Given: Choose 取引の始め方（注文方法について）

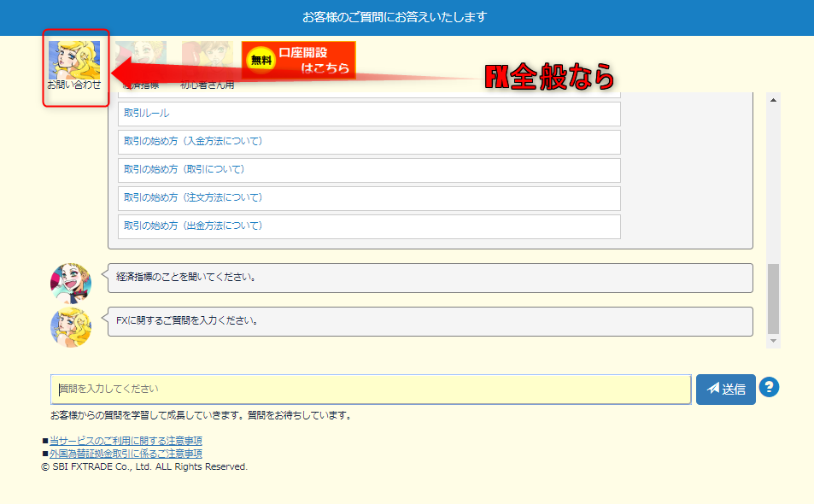Looking at the screenshot, I should [369, 198].
